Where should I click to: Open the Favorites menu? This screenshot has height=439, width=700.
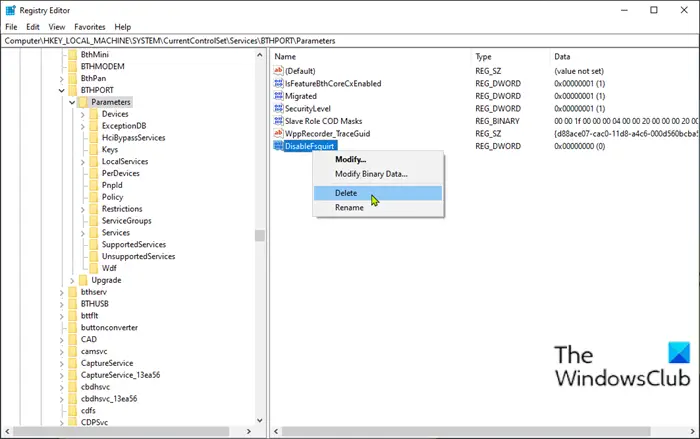pyautogui.click(x=90, y=27)
